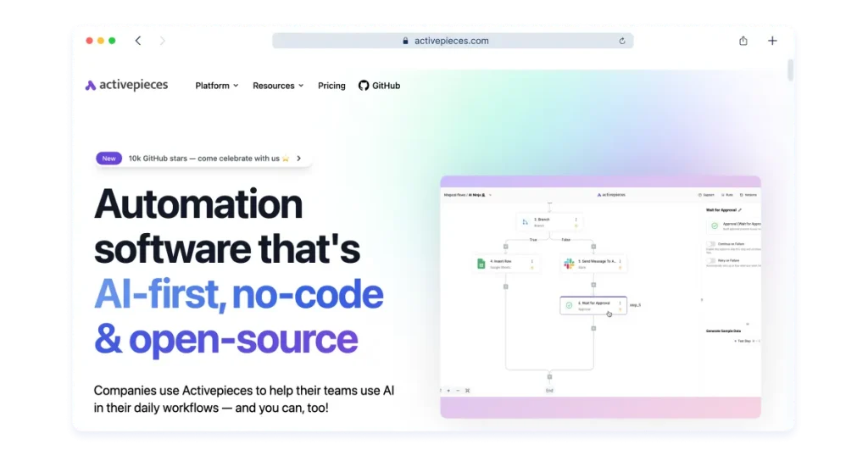The height and width of the screenshot is (456, 868).
Task: Click the fit-to-screen icon on the canvas
Action: pyautogui.click(x=468, y=391)
